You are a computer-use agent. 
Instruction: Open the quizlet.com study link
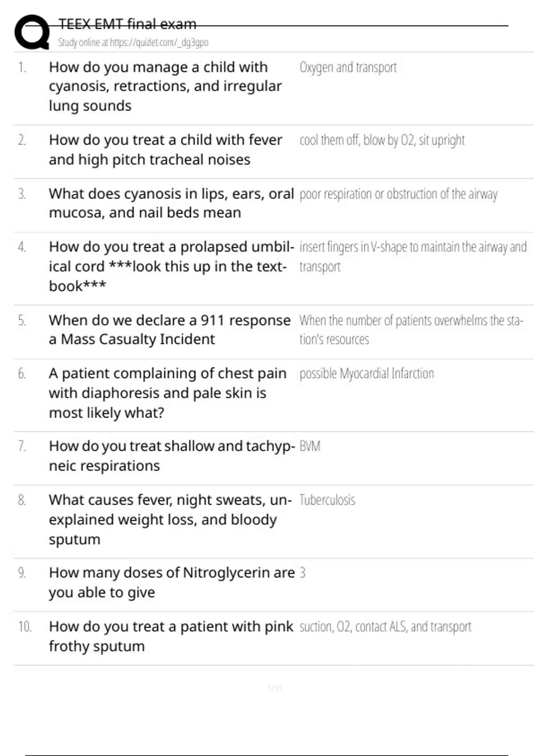click(x=133, y=43)
